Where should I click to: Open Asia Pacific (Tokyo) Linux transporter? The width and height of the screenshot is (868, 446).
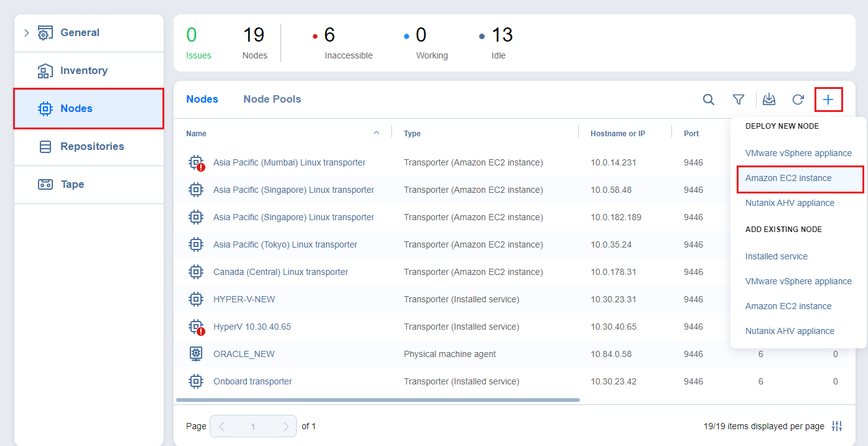coord(285,244)
